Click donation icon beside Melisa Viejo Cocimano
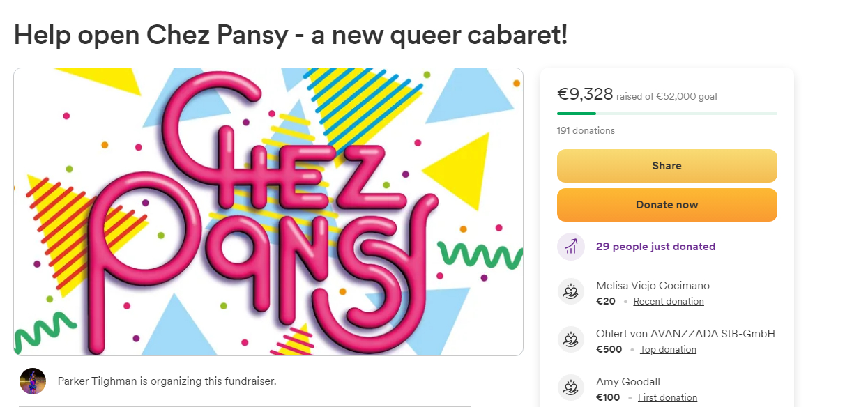 (570, 292)
